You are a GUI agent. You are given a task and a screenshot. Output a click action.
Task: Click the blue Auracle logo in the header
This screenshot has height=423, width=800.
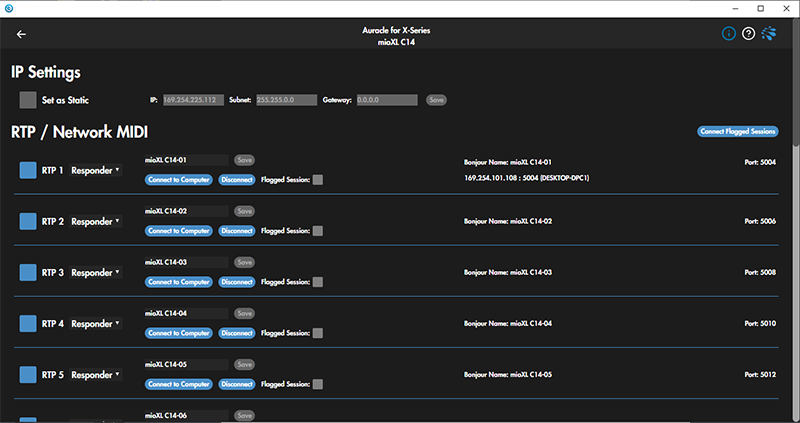tap(769, 34)
